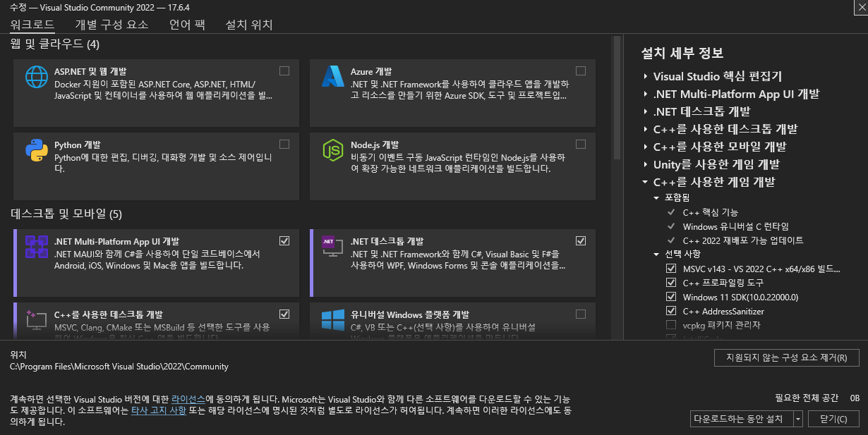Click the 웹 및 클라우드 (4) heading
This screenshot has height=435, width=868.
click(x=55, y=44)
